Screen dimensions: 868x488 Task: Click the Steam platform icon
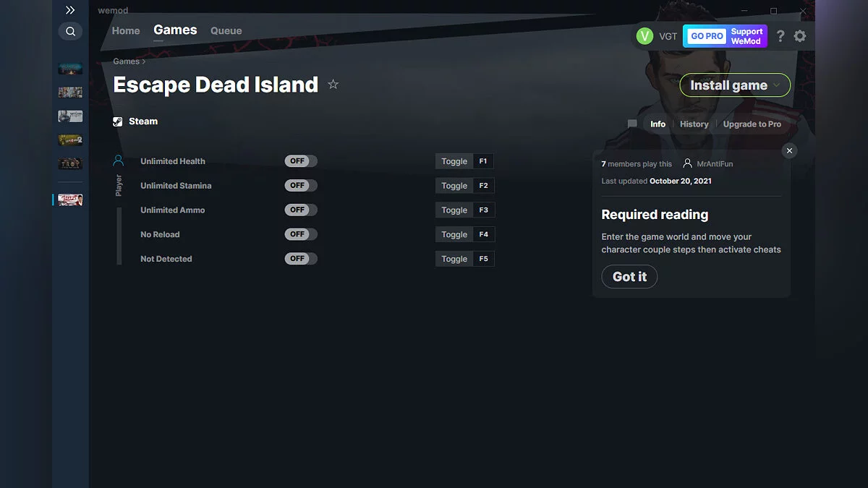click(x=117, y=121)
